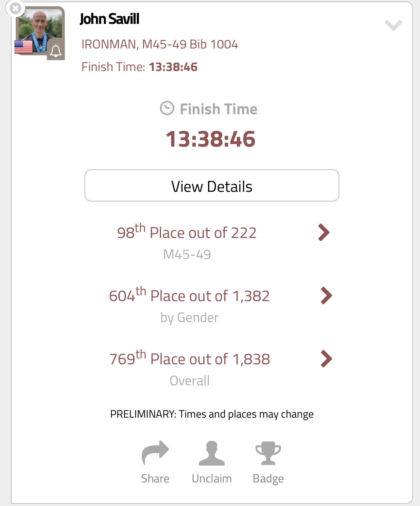
Task: Close the athlete card with the X
Action: coord(15,9)
